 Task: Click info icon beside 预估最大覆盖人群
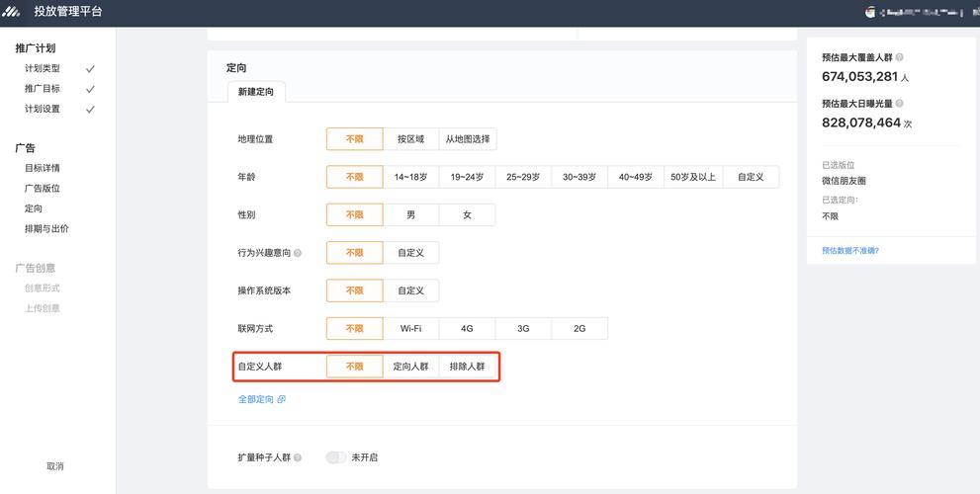899,57
